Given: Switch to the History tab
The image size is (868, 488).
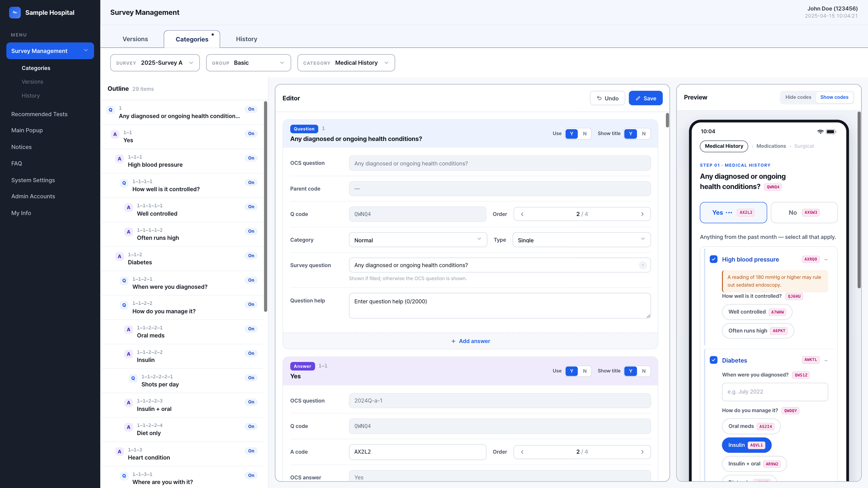Looking at the screenshot, I should click(x=246, y=39).
